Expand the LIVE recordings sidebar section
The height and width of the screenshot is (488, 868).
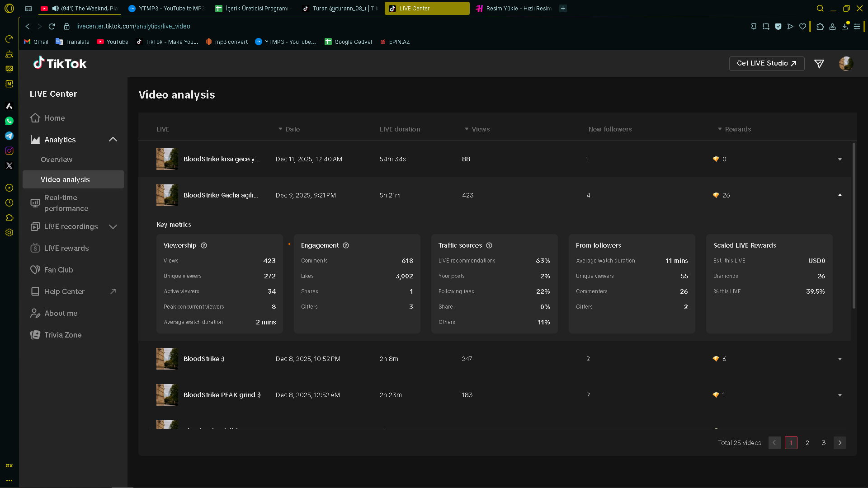pos(113,226)
